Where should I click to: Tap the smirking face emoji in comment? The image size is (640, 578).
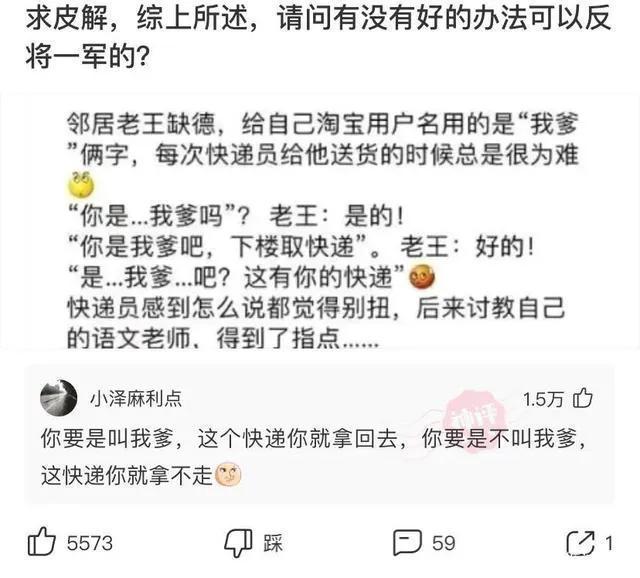[228, 475]
